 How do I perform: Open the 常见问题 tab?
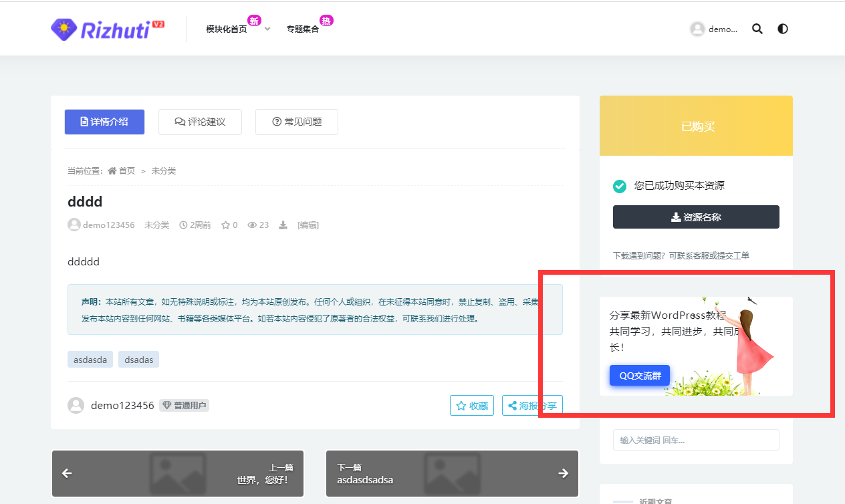tap(296, 122)
